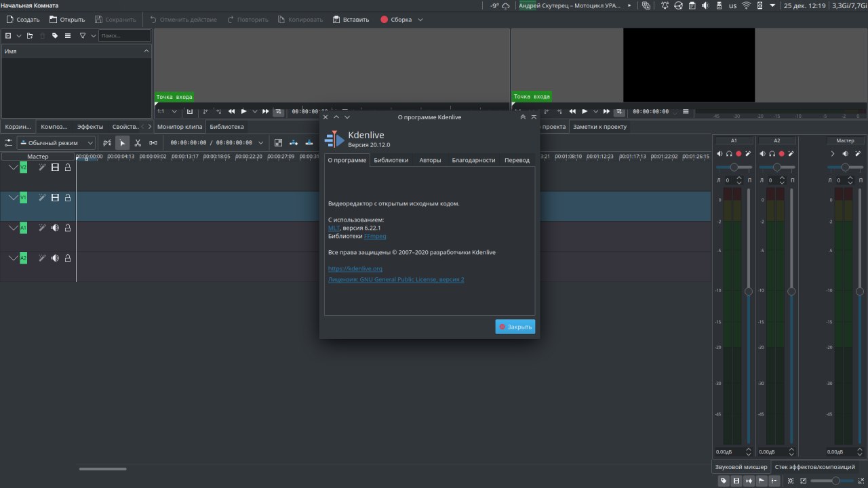Click overwrite clip zone in timeline icon
Viewport: 868px width, 488px height.
tap(309, 142)
